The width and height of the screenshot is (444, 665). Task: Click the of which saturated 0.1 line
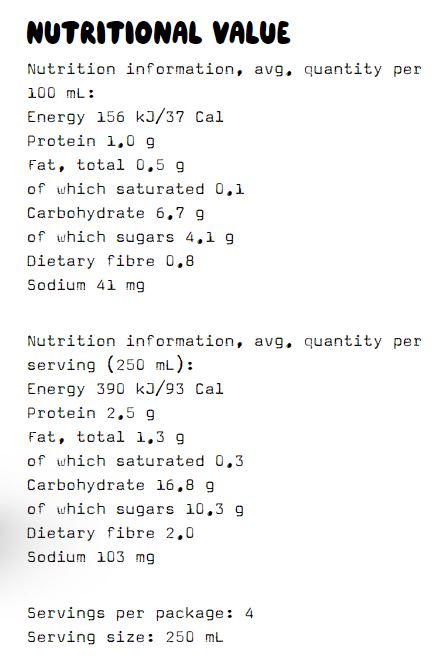(136, 189)
